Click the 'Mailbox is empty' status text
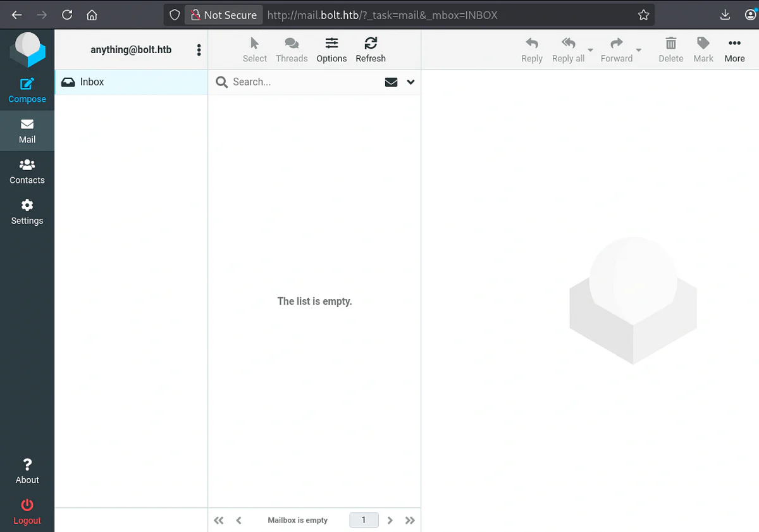 (x=298, y=520)
